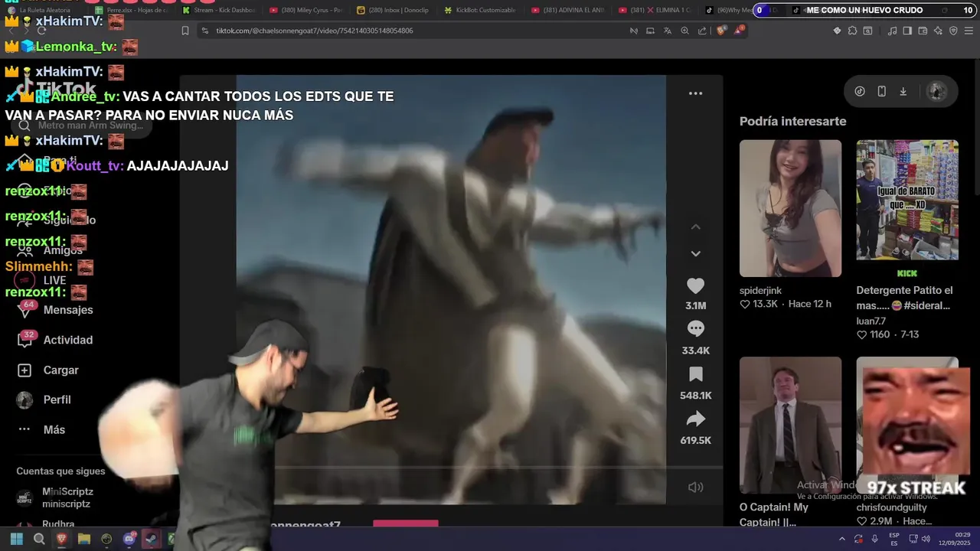
Task: Open the music note playlist icon in toolbar
Action: click(892, 31)
